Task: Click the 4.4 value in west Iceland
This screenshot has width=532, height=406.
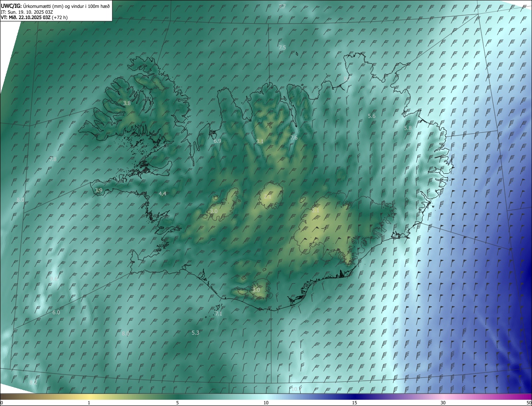Action: [163, 193]
